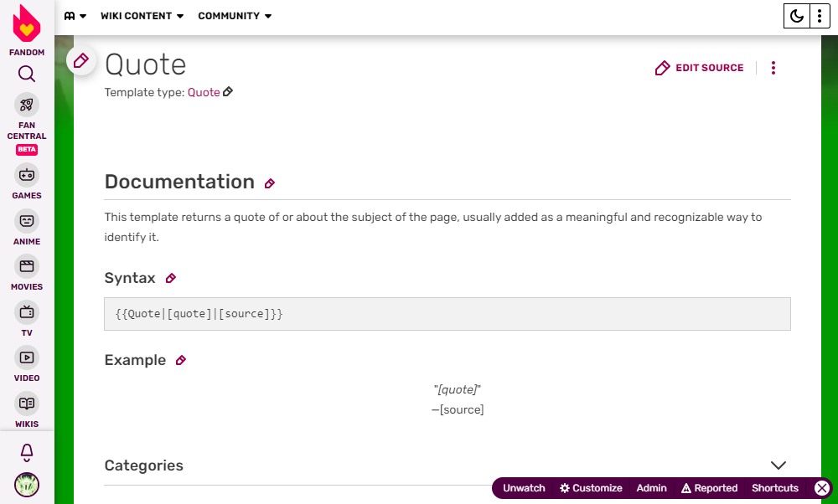838x504 pixels.
Task: Open the Games section icon
Action: coord(27,175)
